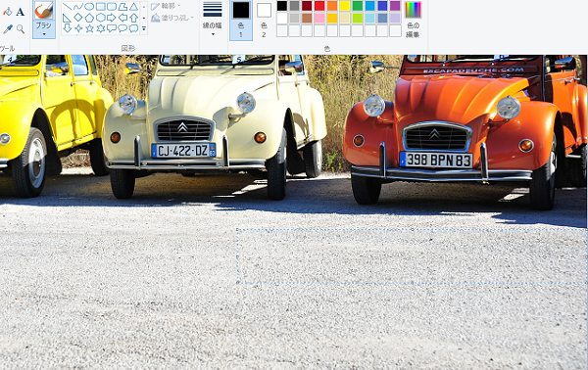Select the Text tool (A icon)
Screen dimensions: 588x370
pyautogui.click(x=21, y=12)
